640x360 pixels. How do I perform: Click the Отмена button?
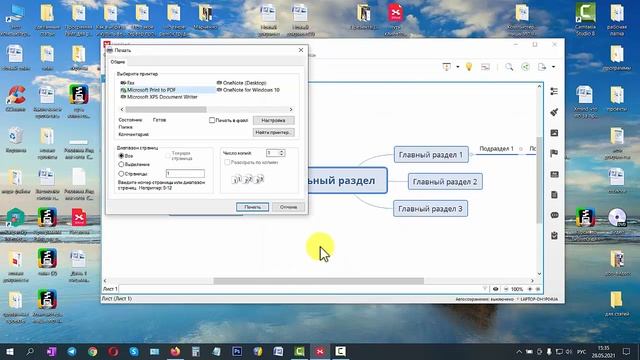pos(288,207)
